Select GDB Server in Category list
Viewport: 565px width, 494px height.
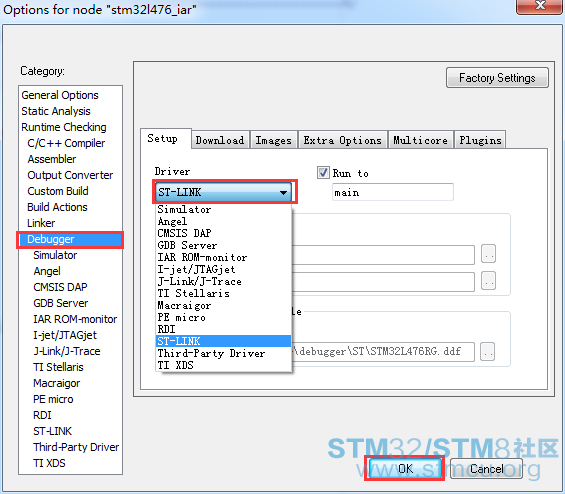tap(61, 303)
